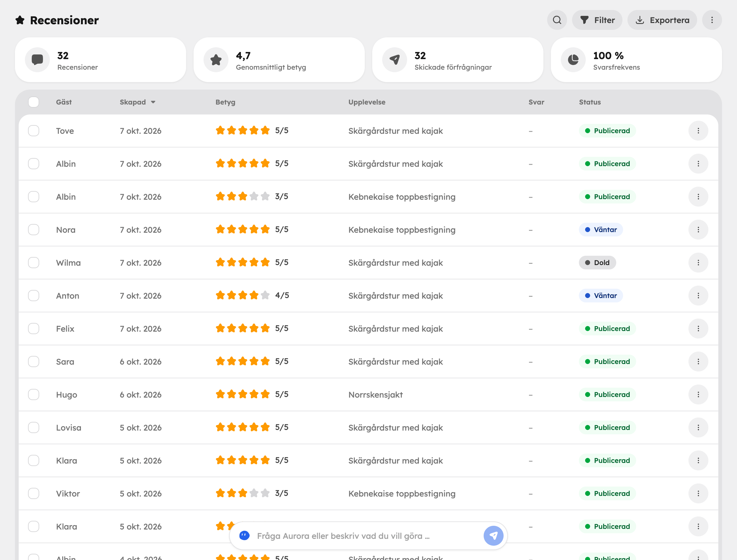The height and width of the screenshot is (560, 737).
Task: Click the 3/5 rating in Viktor's row
Action: (252, 493)
